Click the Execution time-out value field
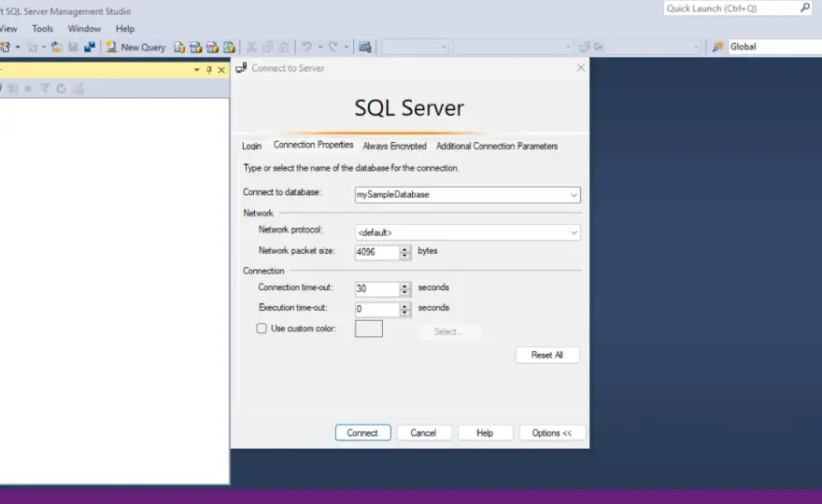The image size is (822, 504). pos(377,309)
